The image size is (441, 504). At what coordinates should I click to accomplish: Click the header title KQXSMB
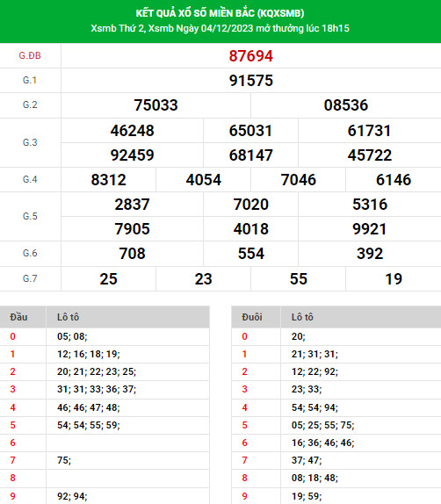point(281,13)
